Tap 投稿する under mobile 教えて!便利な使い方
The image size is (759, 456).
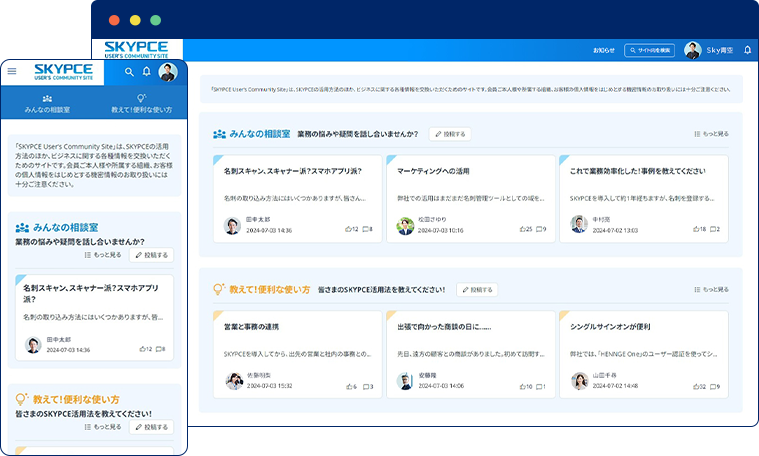152,427
